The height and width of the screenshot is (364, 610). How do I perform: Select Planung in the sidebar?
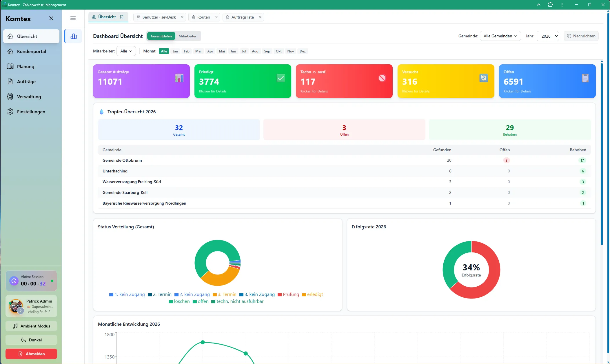coord(26,66)
